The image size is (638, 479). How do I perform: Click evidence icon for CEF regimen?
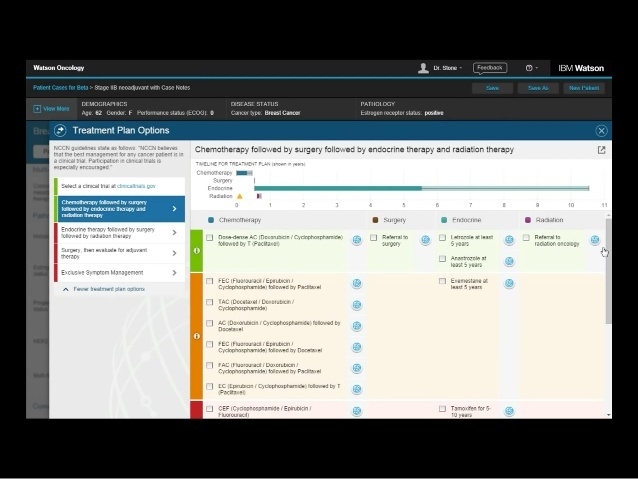tap(357, 411)
